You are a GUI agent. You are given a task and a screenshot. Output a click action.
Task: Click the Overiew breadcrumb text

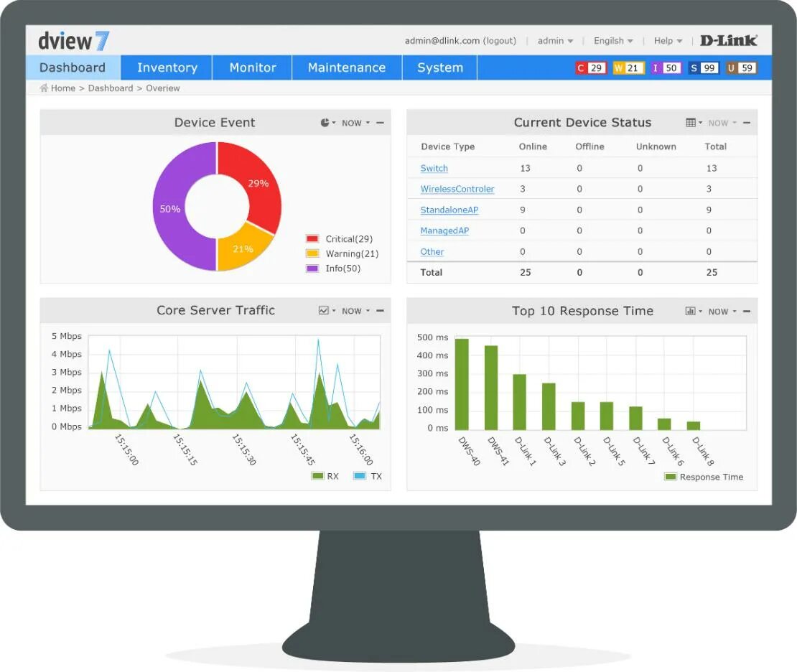163,88
